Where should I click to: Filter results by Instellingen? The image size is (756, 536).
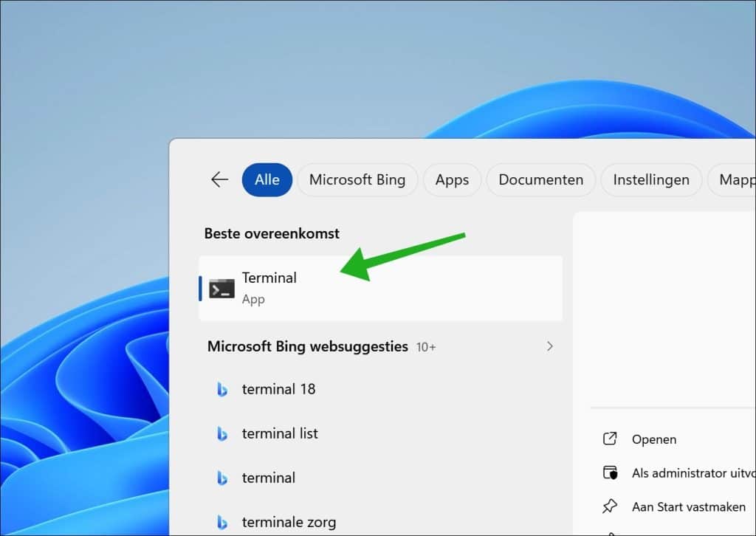coord(651,180)
